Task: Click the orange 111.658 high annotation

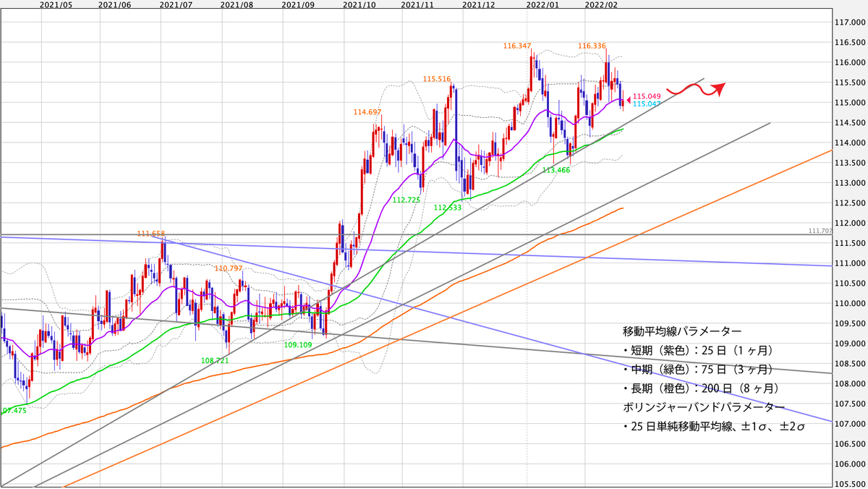Action: (x=152, y=234)
